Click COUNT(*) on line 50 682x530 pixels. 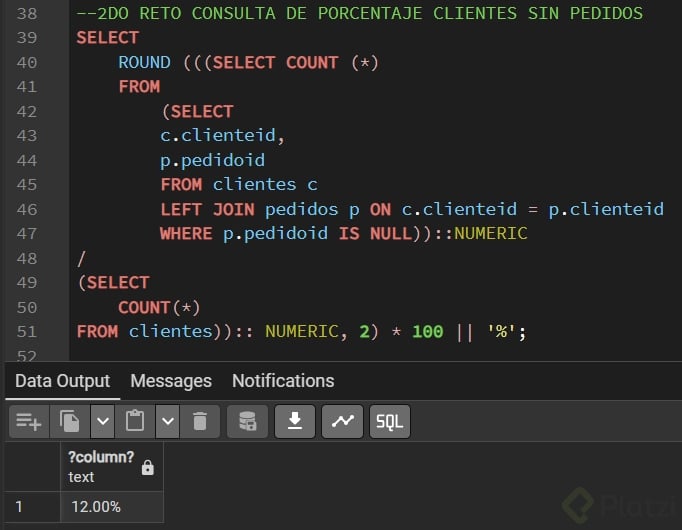tap(159, 308)
